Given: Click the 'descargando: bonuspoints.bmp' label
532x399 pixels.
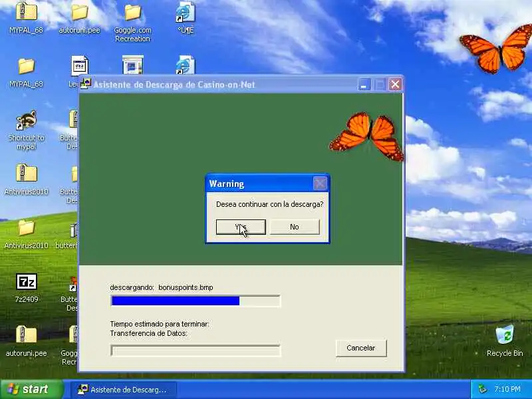Looking at the screenshot, I should (162, 287).
